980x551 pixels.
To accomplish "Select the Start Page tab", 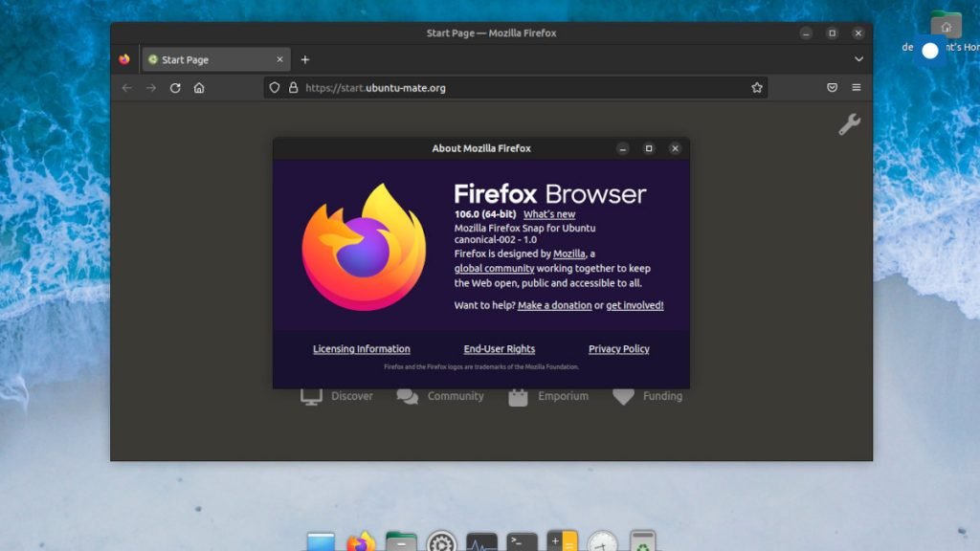I will coord(216,59).
